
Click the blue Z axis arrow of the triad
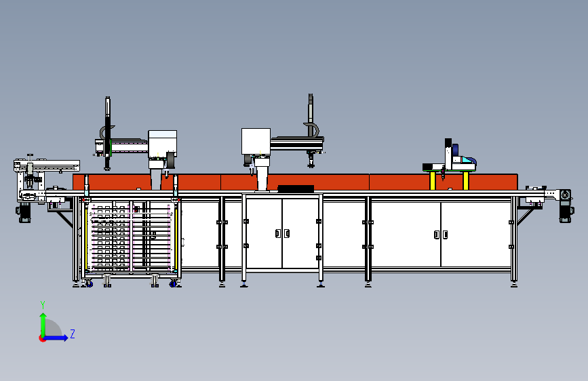(x=56, y=338)
